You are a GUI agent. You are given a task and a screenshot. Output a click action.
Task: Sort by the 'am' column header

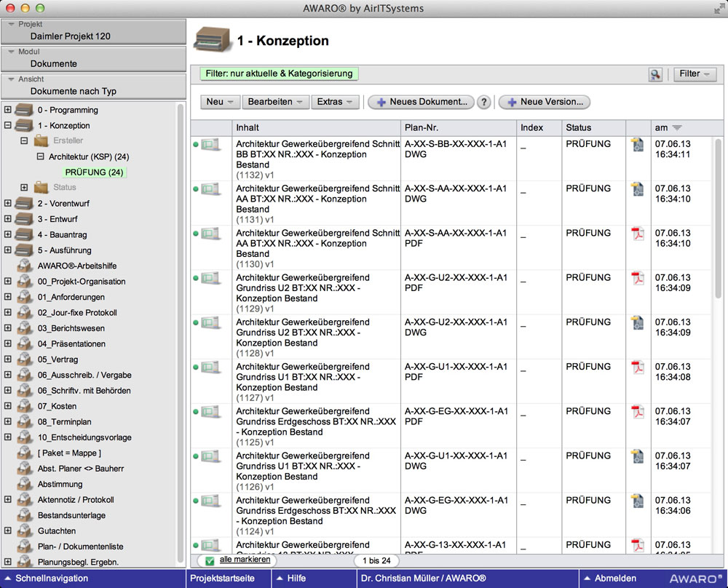(668, 128)
